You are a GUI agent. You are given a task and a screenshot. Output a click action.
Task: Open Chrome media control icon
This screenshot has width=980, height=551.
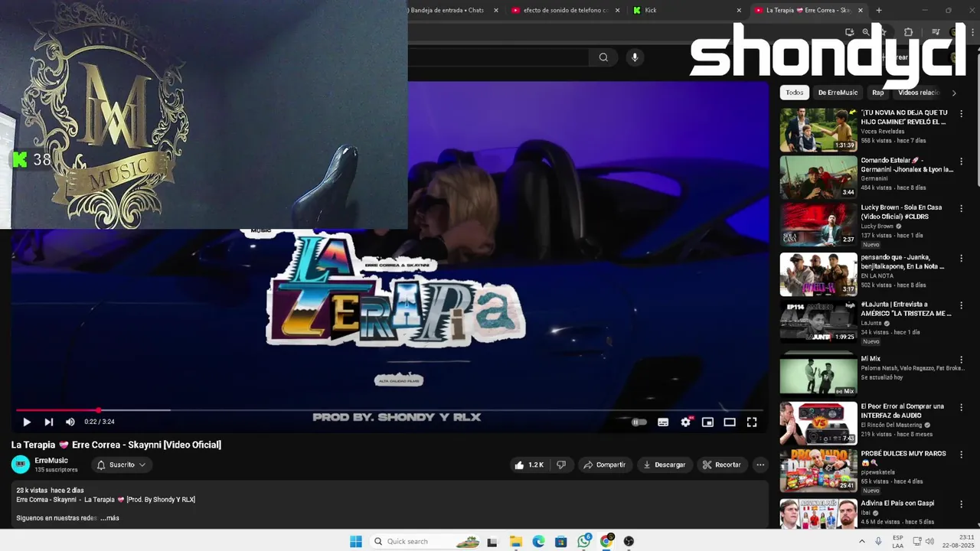[x=936, y=32]
